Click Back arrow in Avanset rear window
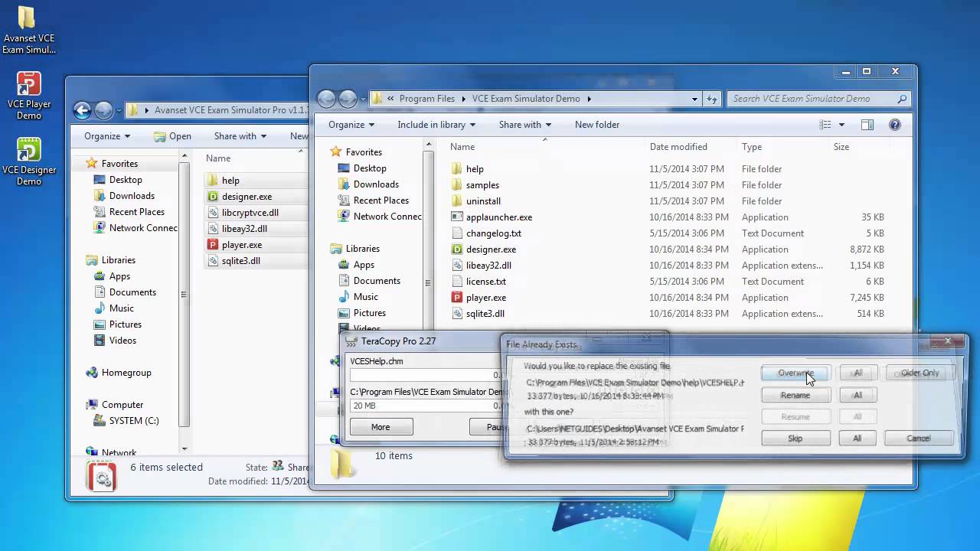Viewport: 980px width, 551px height. (83, 110)
